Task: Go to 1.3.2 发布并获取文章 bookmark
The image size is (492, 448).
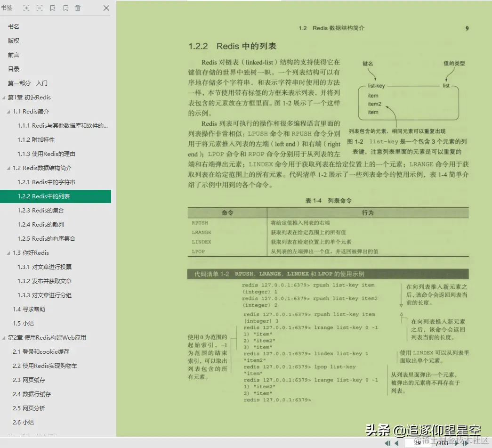Action: pos(45,281)
